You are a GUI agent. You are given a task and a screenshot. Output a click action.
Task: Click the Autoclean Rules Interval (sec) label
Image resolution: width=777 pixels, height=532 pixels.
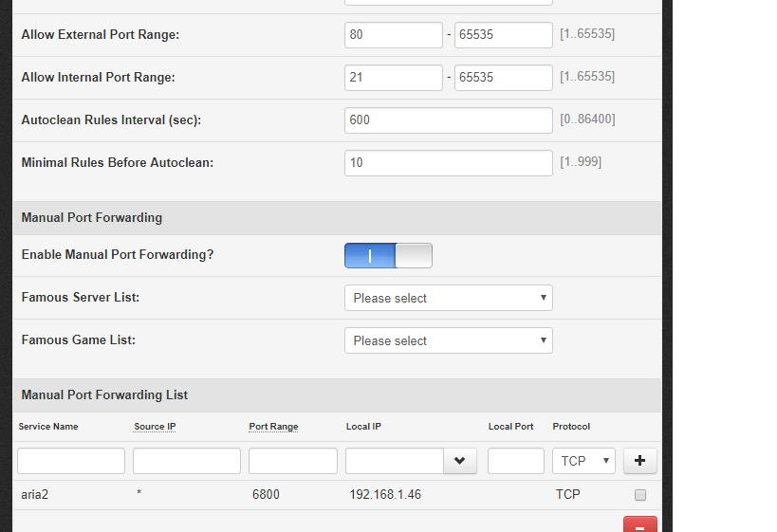point(111,119)
